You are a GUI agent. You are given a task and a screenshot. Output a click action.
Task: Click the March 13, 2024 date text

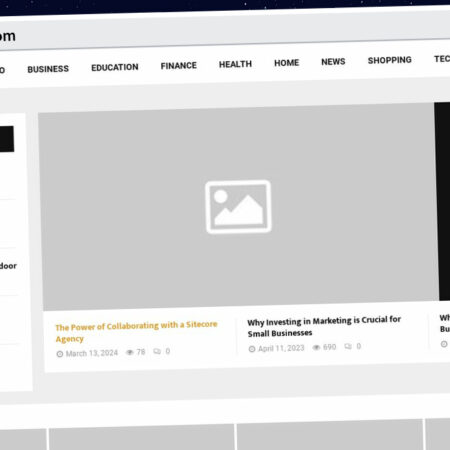pos(92,353)
